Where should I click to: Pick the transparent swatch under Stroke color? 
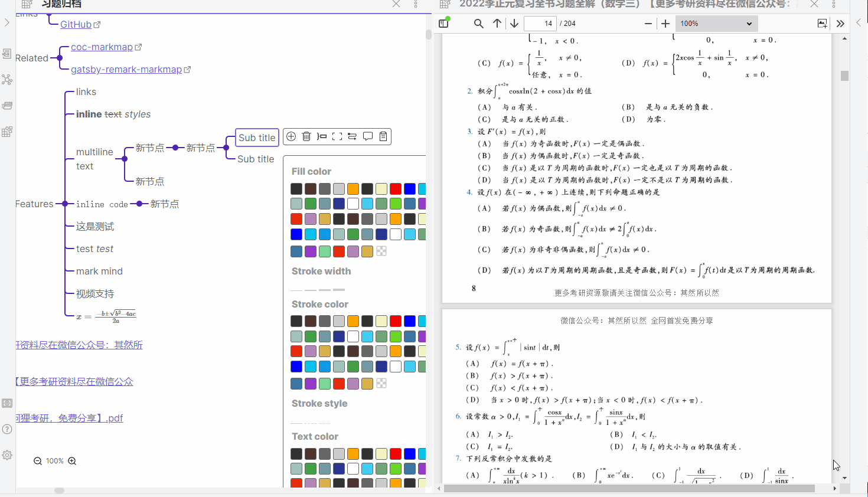pyautogui.click(x=381, y=384)
